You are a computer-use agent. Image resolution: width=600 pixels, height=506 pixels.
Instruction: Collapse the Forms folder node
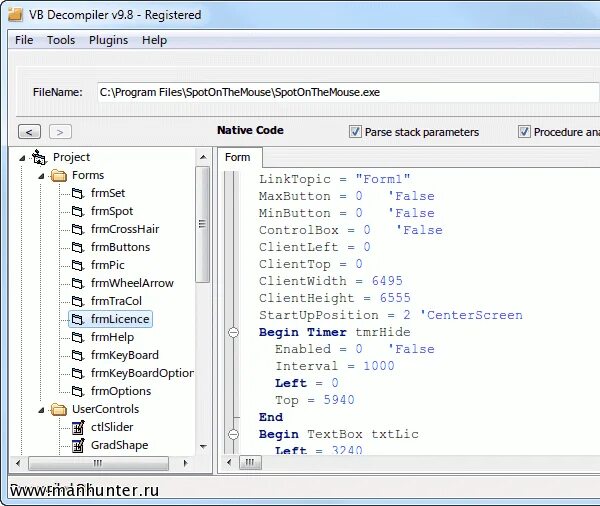pyautogui.click(x=41, y=176)
